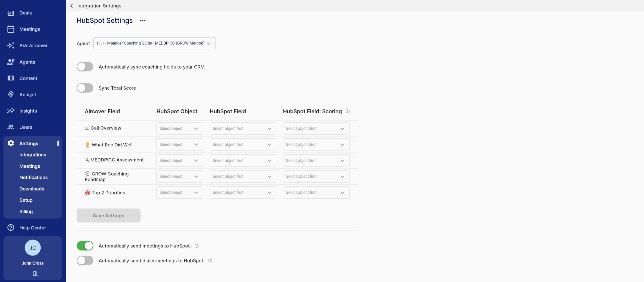The width and height of the screenshot is (644, 282).
Task: Click the JC user avatar
Action: [33, 248]
